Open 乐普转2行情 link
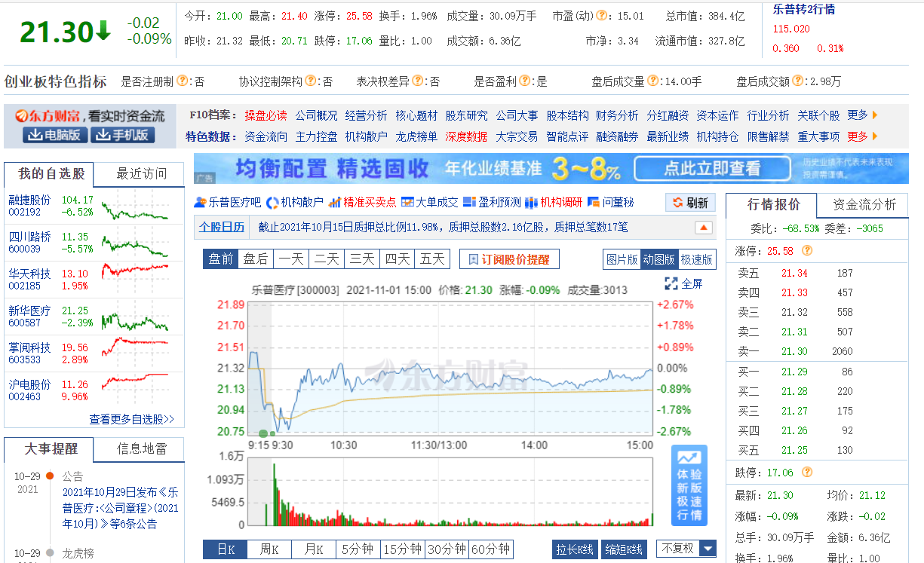The image size is (924, 563). [803, 10]
